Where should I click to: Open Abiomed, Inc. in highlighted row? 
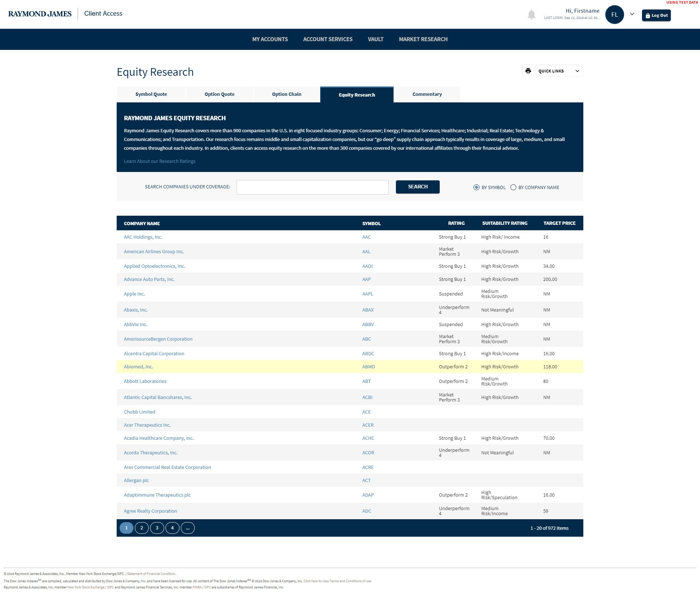click(x=138, y=367)
